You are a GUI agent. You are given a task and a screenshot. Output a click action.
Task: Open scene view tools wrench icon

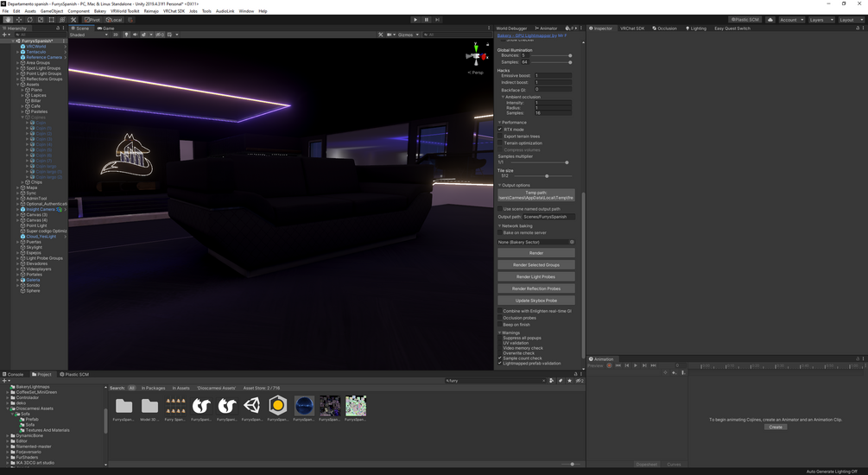[380, 35]
